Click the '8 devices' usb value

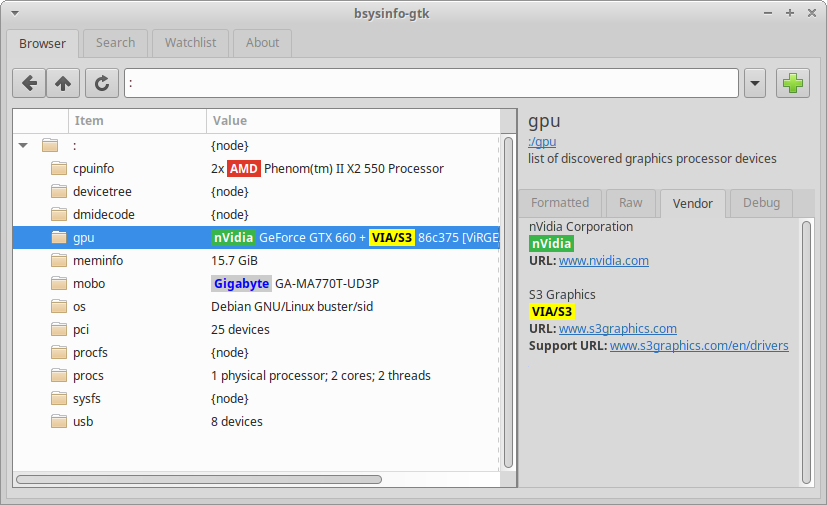[237, 422]
